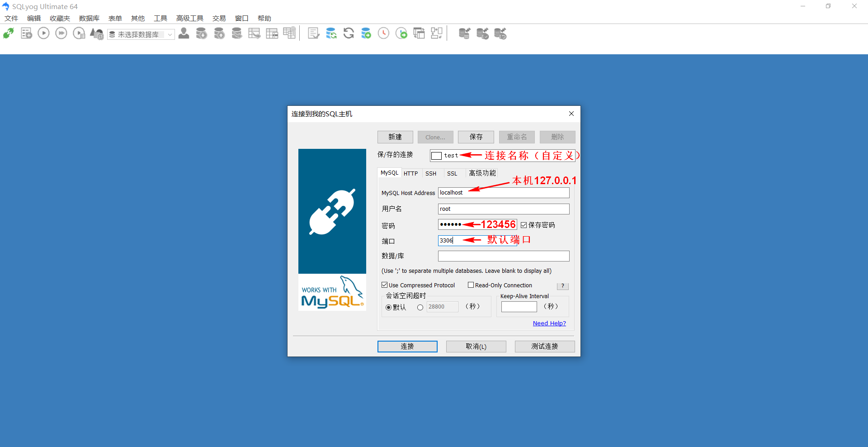Screen dimensions: 868x447
Task: Click the 数据/库 database field
Action: tap(504, 256)
